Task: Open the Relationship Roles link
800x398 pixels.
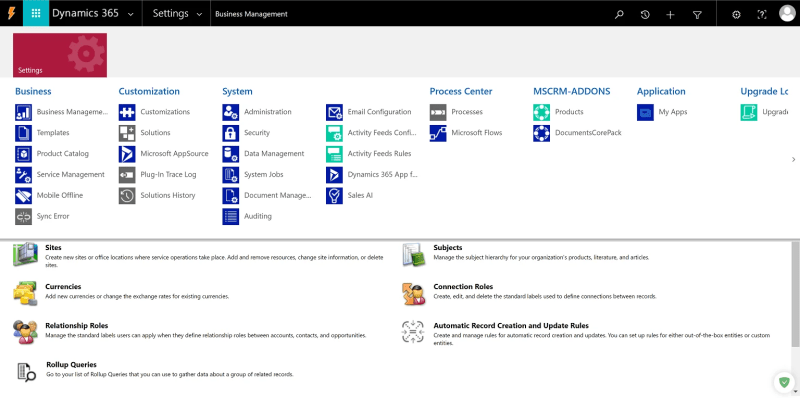Action: click(77, 326)
